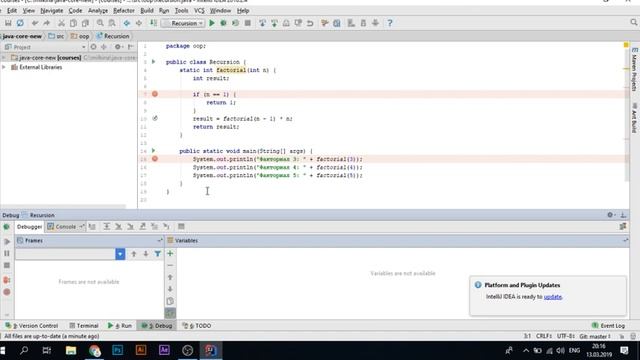Click the Build Project toolbar icon
640x360 pixels.
point(153,23)
